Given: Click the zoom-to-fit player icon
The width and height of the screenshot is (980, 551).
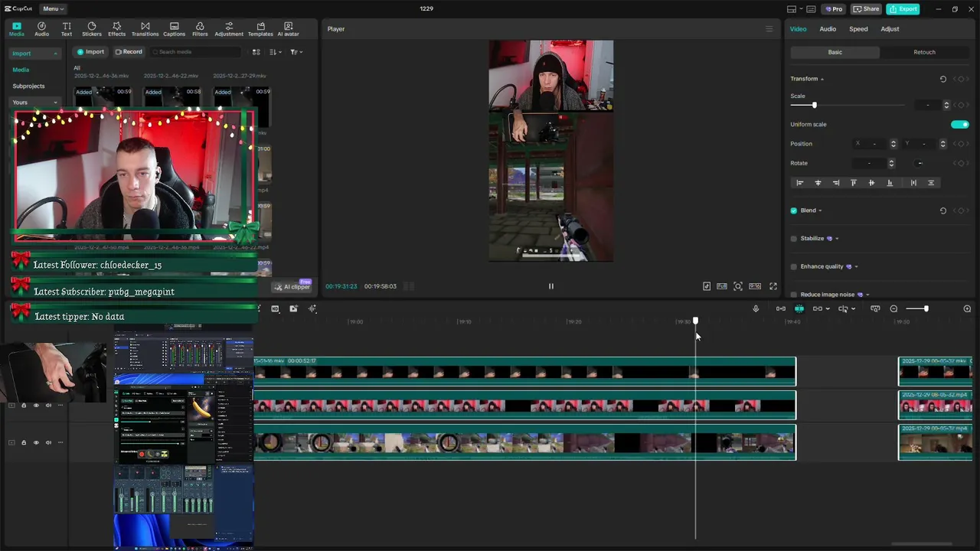Looking at the screenshot, I should [738, 286].
